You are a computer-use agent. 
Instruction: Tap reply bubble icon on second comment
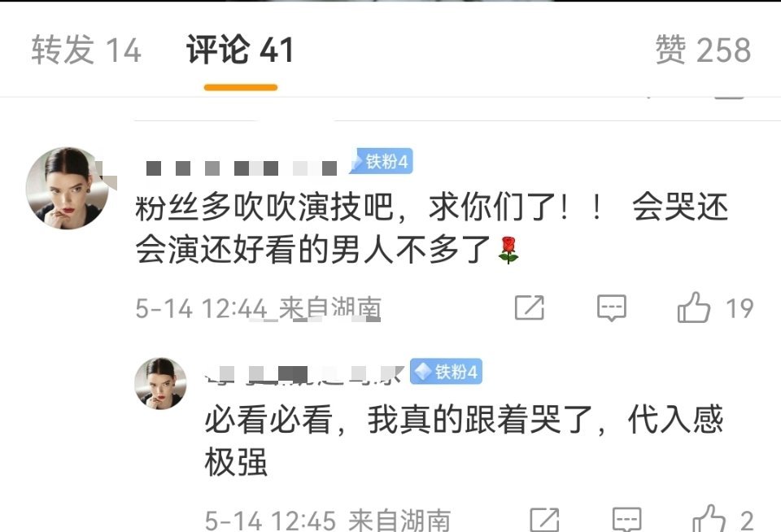point(626,520)
